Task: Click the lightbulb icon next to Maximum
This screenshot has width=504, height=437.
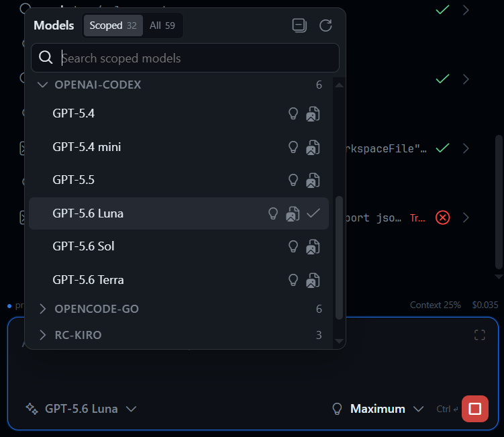Action: pos(337,409)
